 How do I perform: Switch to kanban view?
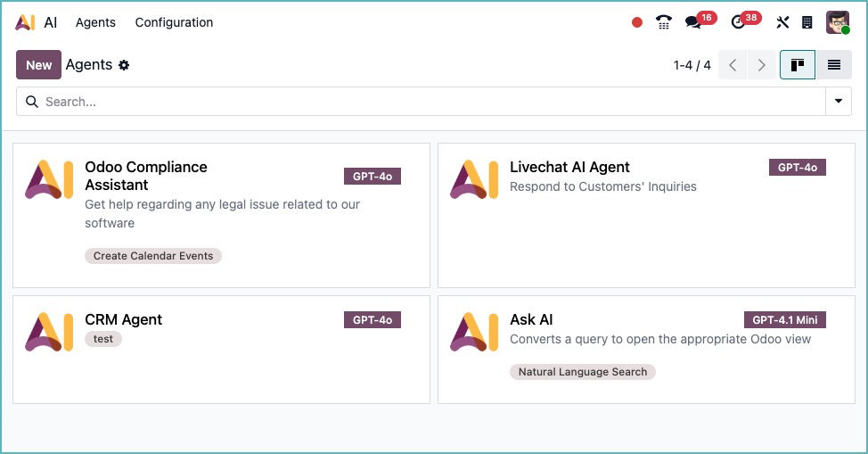[797, 65]
